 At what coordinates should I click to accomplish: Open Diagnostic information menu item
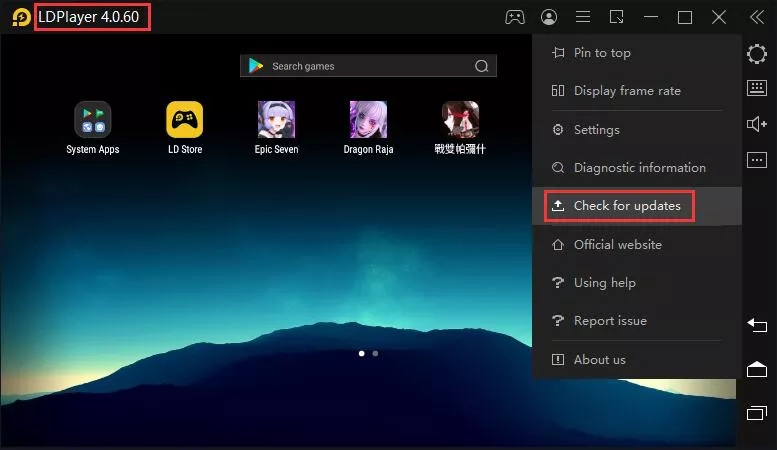click(x=637, y=168)
